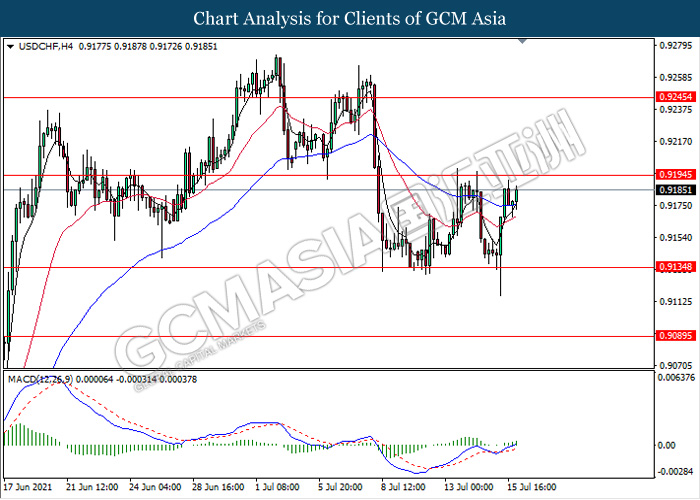The width and height of the screenshot is (700, 500).
Task: Click the 5 Jul 20:00 time label
Action: [340, 487]
